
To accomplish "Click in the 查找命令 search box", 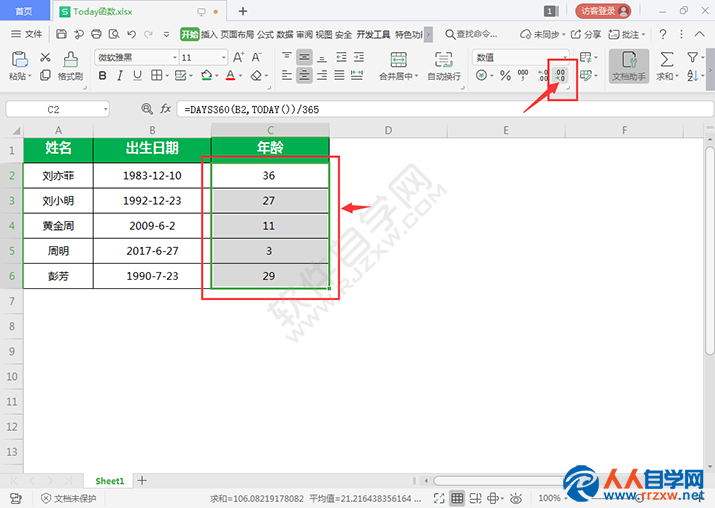I will (x=471, y=34).
